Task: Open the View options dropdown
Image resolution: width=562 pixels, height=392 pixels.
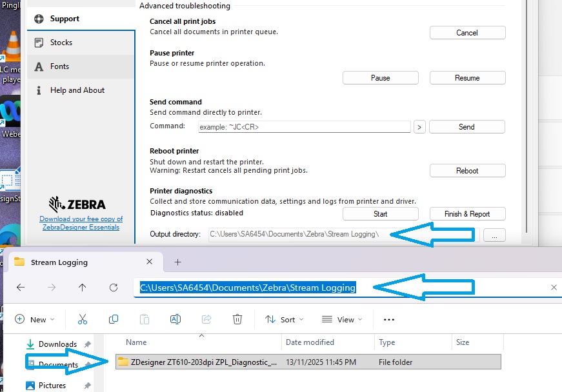Action: (x=341, y=319)
